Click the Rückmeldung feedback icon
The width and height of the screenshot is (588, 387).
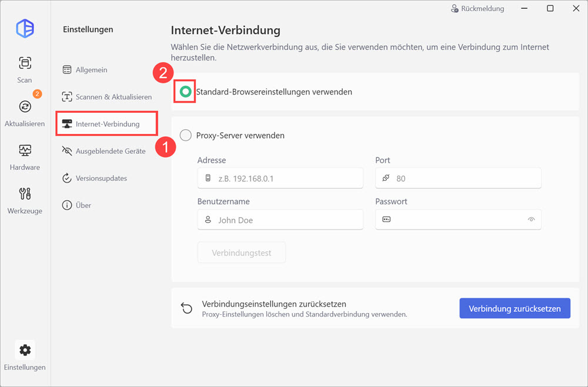tap(455, 9)
